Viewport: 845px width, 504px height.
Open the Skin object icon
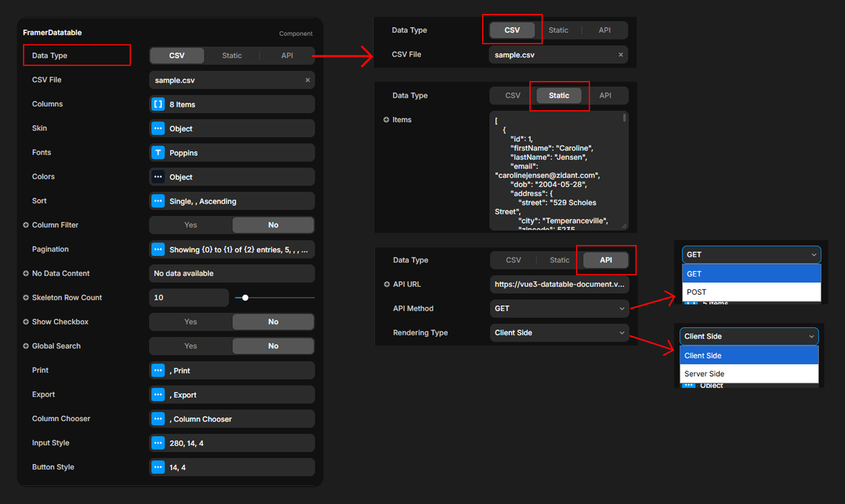click(158, 128)
